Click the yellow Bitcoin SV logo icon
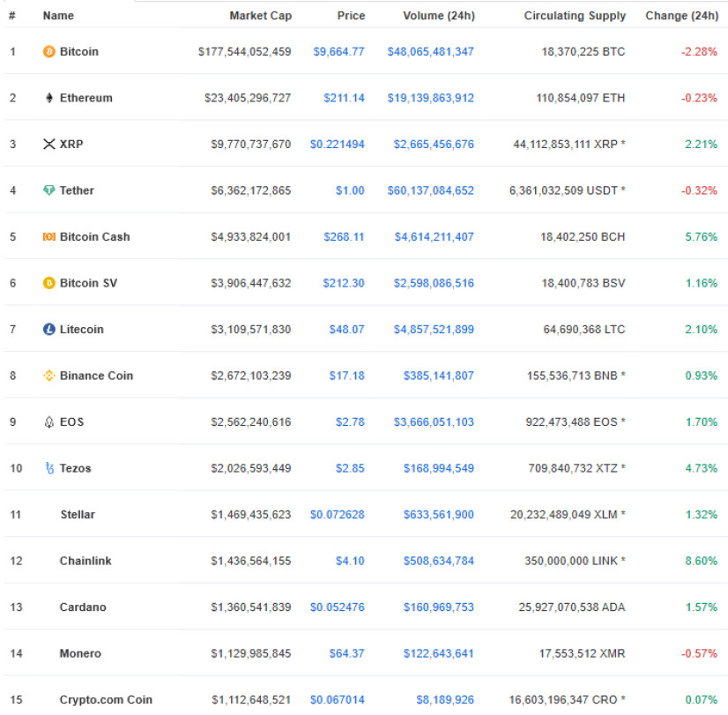 coord(48,283)
